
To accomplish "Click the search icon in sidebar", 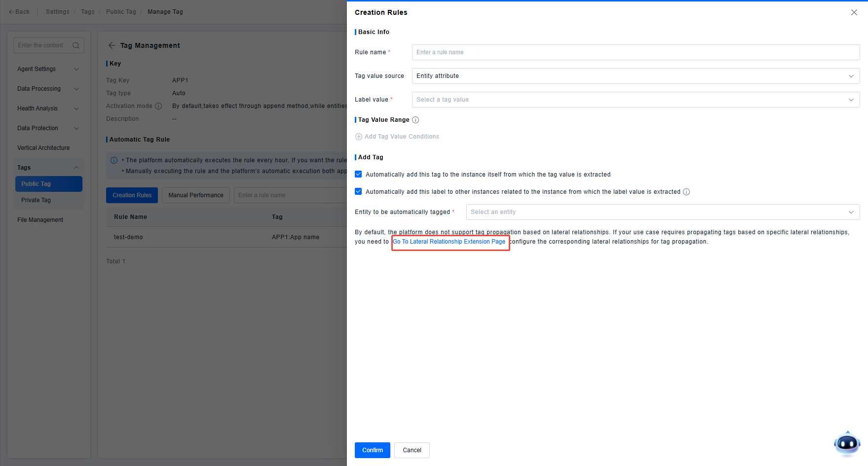I will click(x=76, y=45).
